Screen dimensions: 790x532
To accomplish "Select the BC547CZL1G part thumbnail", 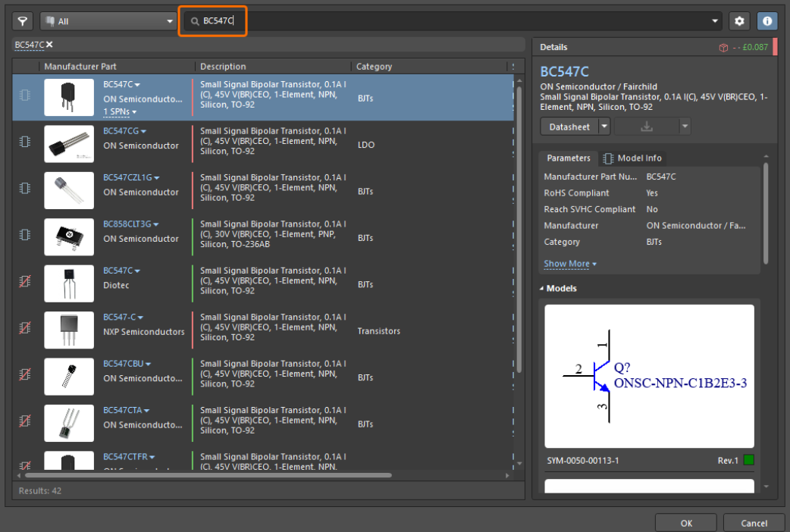I will pyautogui.click(x=69, y=190).
